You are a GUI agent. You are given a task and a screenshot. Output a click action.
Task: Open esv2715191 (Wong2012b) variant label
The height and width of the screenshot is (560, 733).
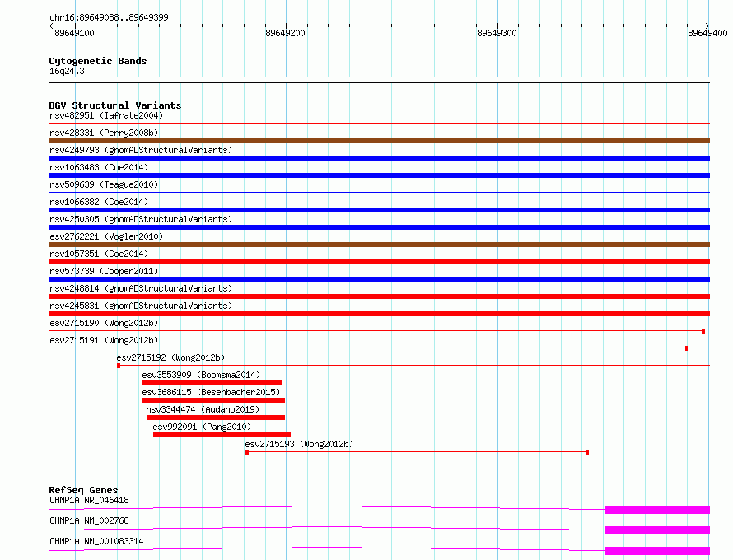tap(104, 340)
